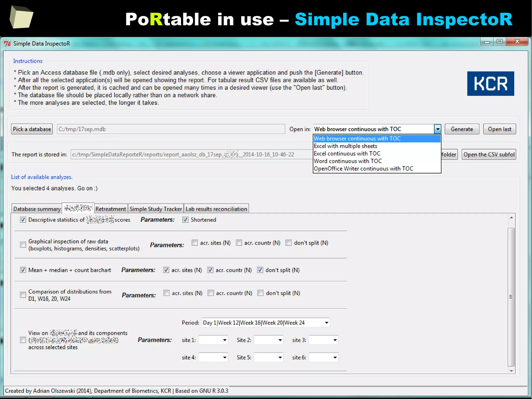Switch to Lab results reconciliation tab
Screen dimensions: 532x399
coord(216,209)
